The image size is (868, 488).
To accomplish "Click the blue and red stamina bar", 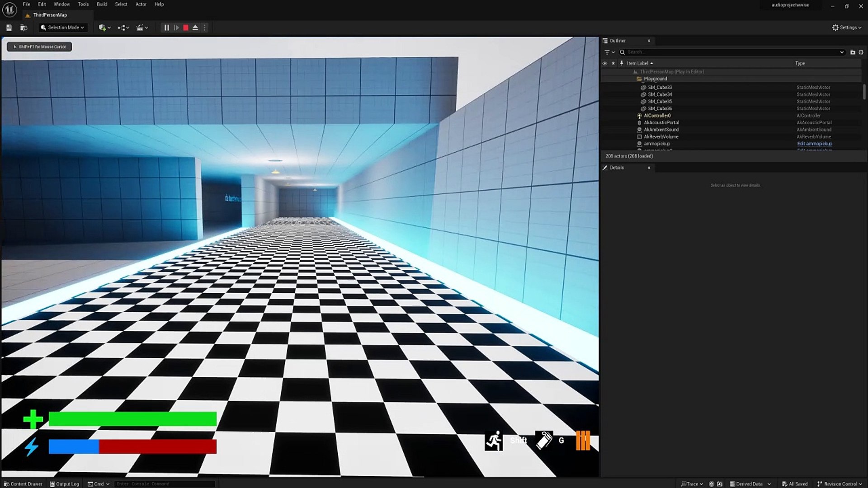I will pos(132,446).
